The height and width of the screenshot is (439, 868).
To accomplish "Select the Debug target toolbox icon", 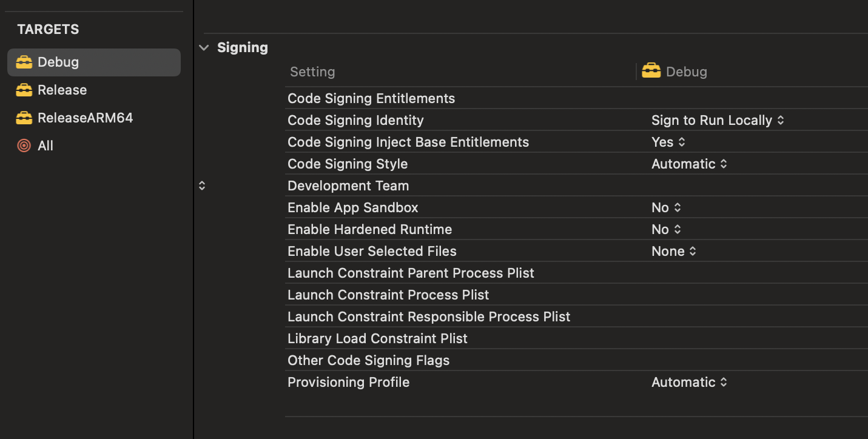I will 24,62.
